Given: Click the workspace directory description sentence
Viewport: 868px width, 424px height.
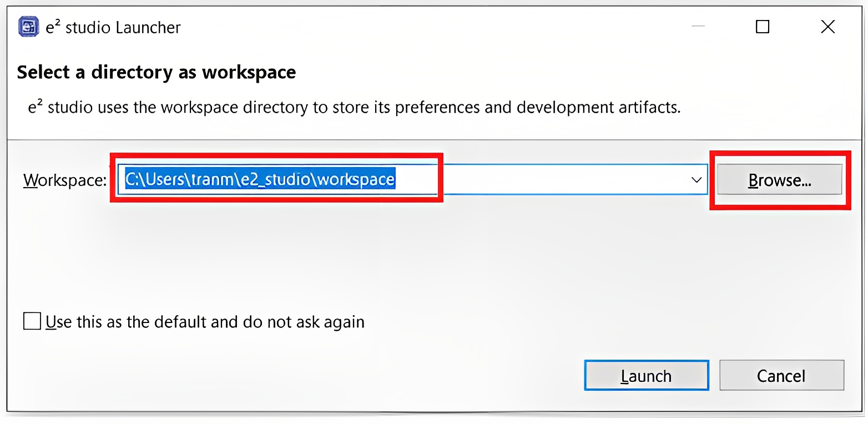Looking at the screenshot, I should click(x=355, y=107).
